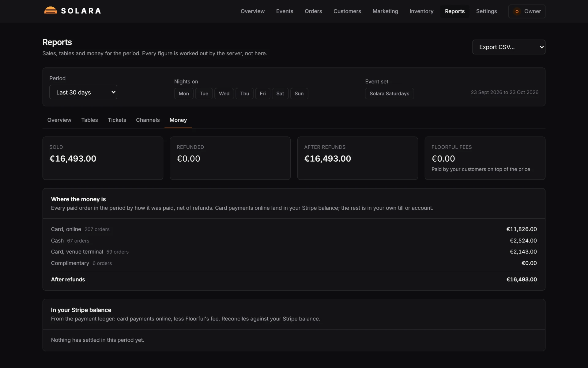Click the Complimentary 6 orders row
This screenshot has height=368, width=588.
(294, 263)
